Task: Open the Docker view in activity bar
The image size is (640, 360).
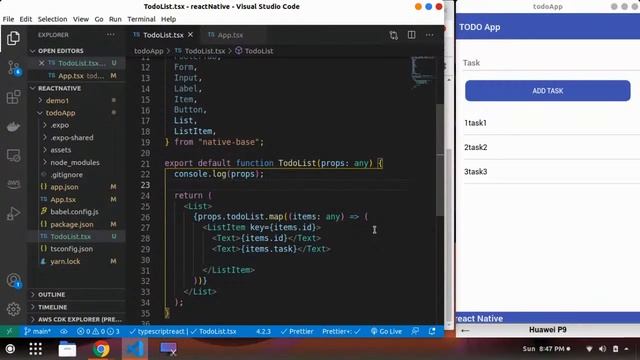Action: 13,127
